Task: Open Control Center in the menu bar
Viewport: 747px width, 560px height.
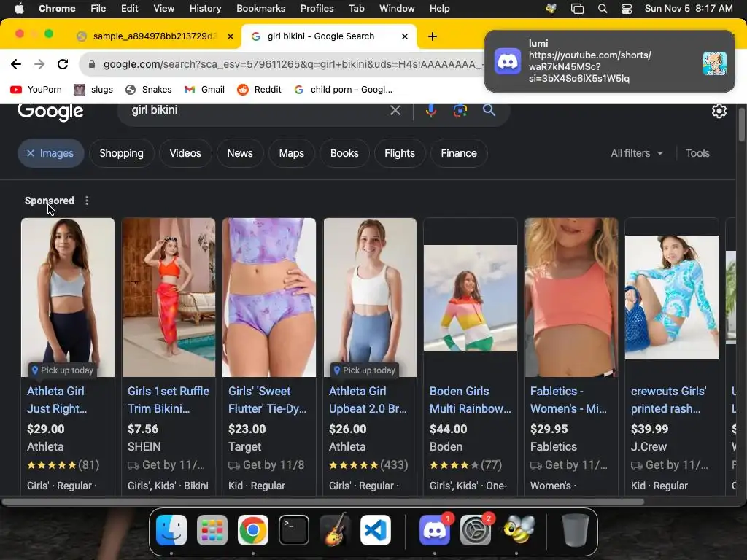Action: pyautogui.click(x=627, y=9)
